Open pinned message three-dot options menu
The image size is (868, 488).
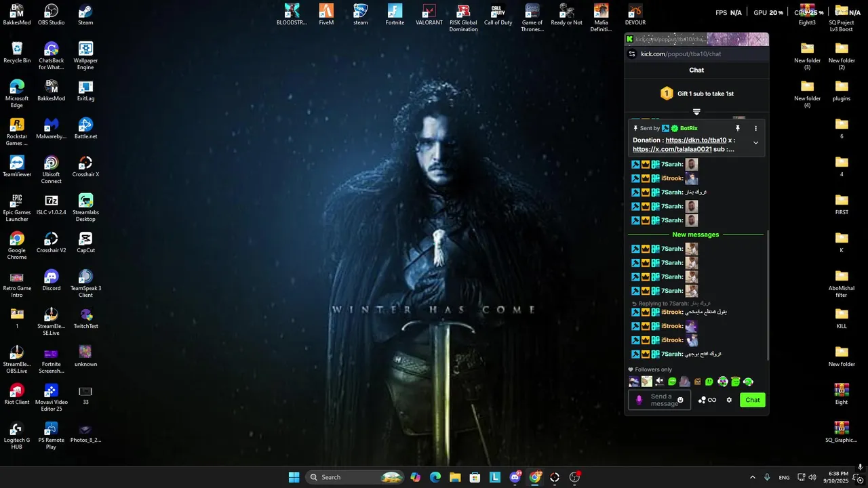[x=755, y=128]
